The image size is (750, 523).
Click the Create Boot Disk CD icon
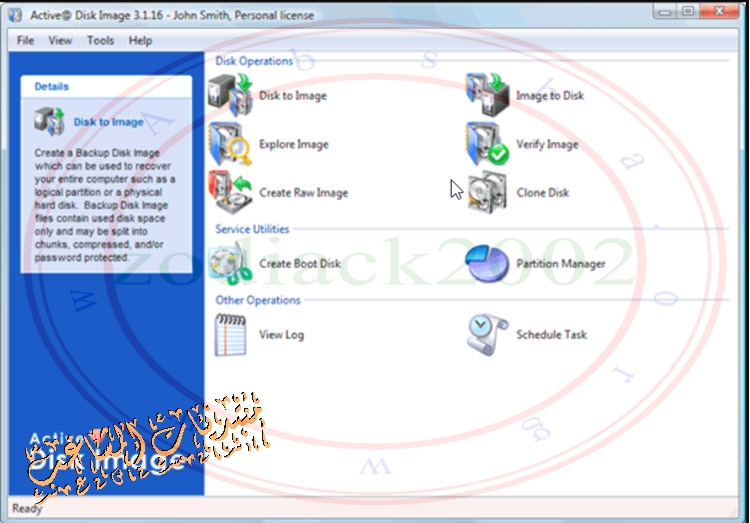[x=231, y=263]
